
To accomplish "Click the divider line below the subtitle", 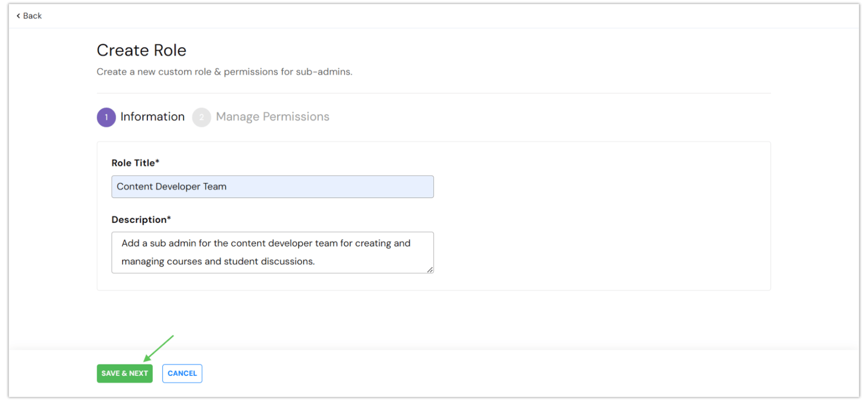I will tap(433, 92).
